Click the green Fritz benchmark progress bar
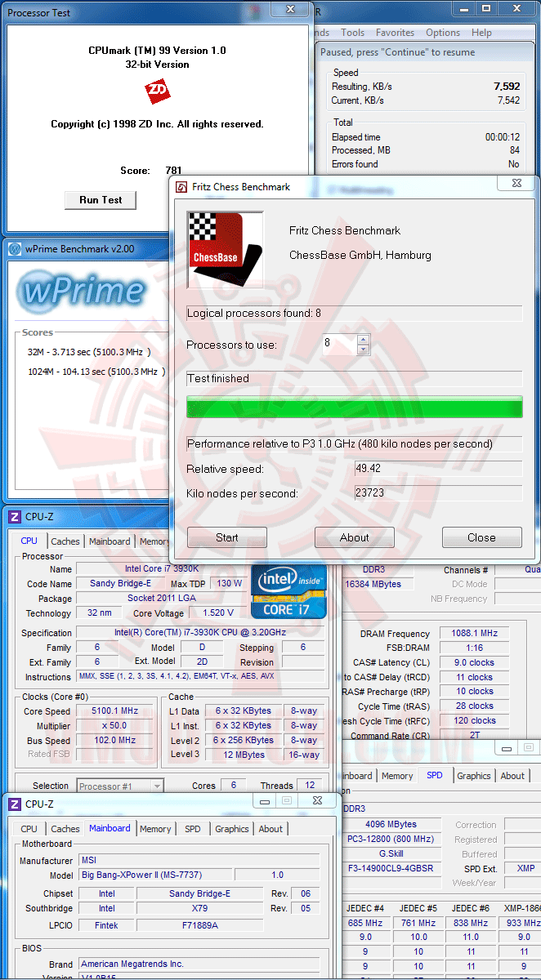Viewport: 541px width, 980px height. 355,407
